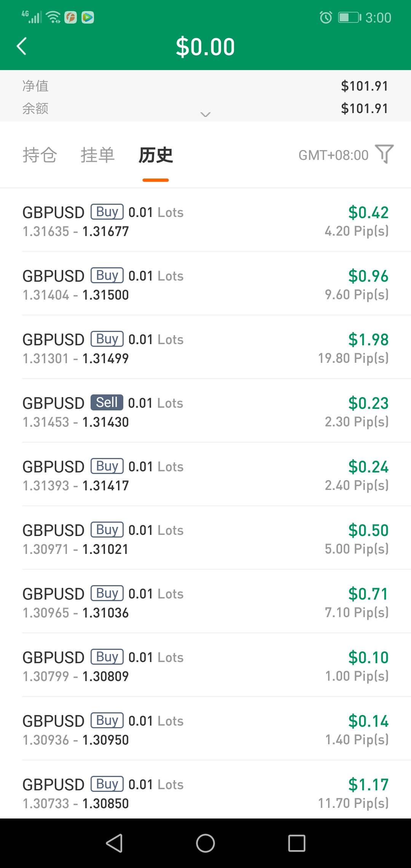Switch to the 持仓 positions tab

(40, 155)
